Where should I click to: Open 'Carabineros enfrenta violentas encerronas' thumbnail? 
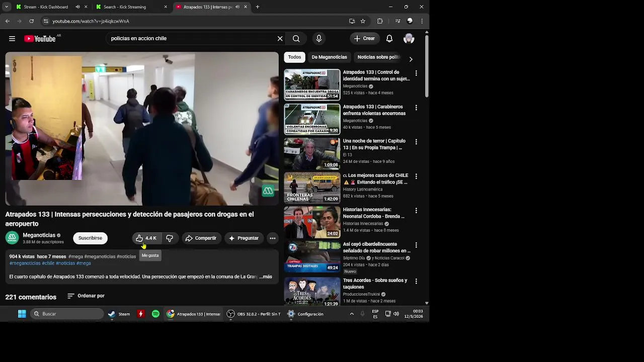click(312, 119)
